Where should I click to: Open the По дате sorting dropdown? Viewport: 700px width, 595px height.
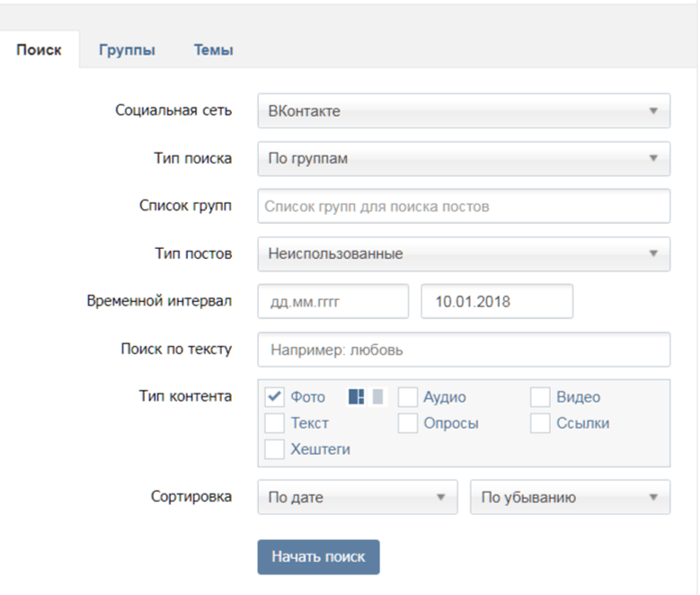coord(358,497)
